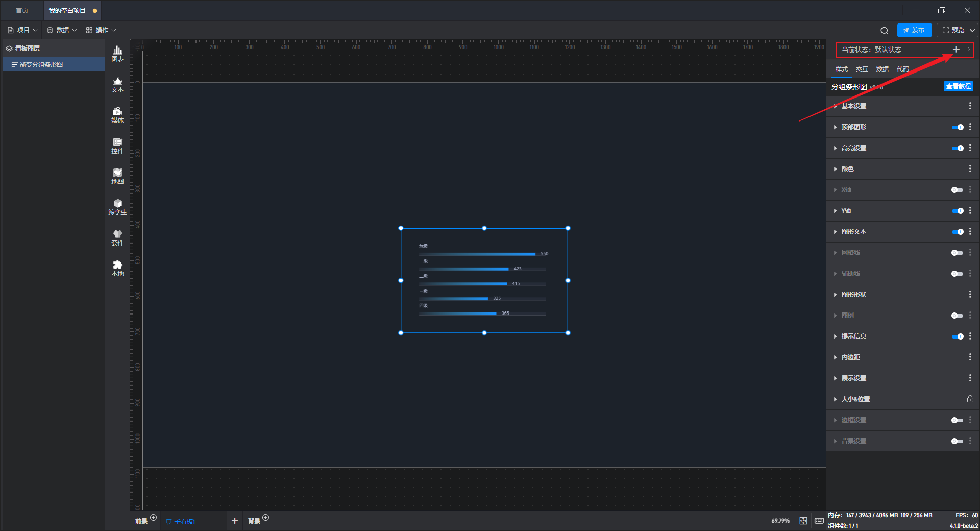Open the 套件 kit components panel

[117, 237]
